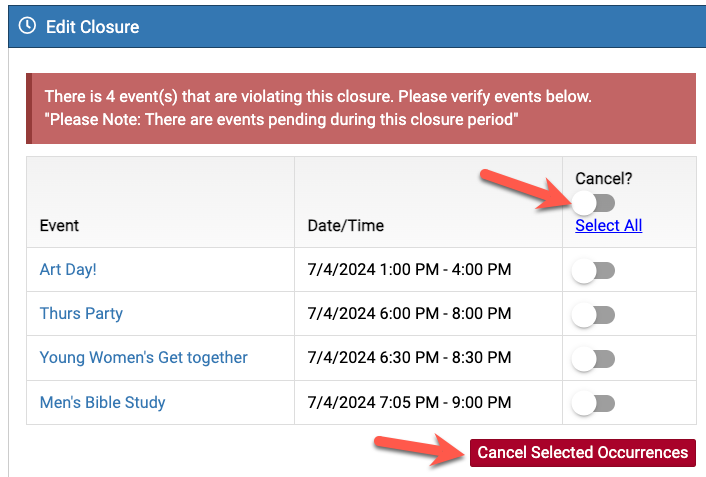
Task: Open the Thurs Party event link
Action: pyautogui.click(x=81, y=314)
